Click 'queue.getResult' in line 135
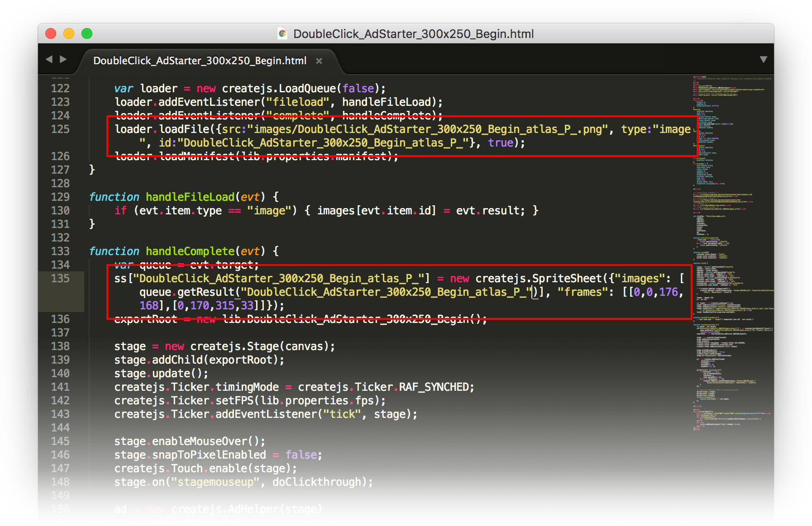Image resolution: width=812 pixels, height=526 pixels. pyautogui.click(x=187, y=292)
